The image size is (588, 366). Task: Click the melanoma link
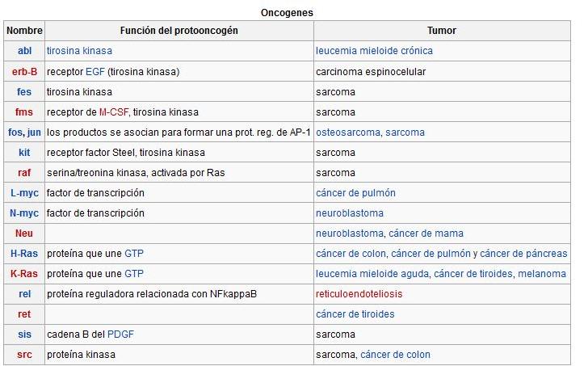542,274
